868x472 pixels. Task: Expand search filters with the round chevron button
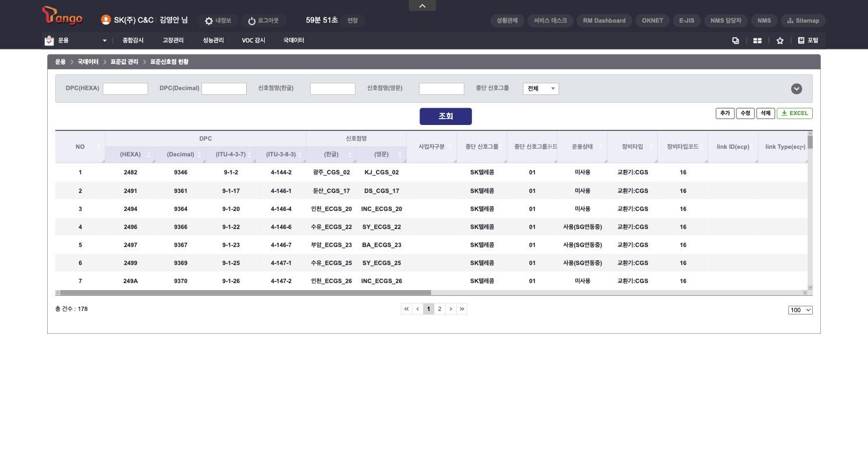(796, 88)
